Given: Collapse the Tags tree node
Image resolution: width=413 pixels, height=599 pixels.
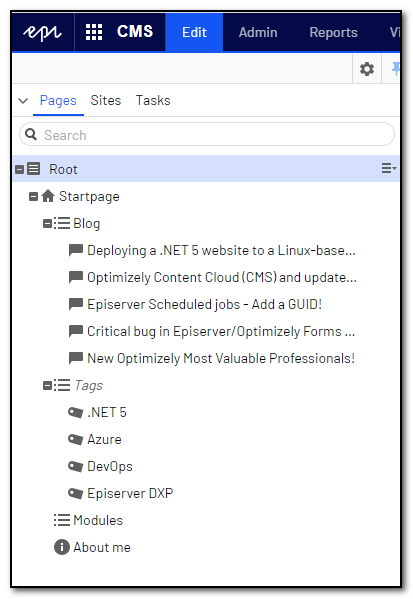Looking at the screenshot, I should coord(47,385).
